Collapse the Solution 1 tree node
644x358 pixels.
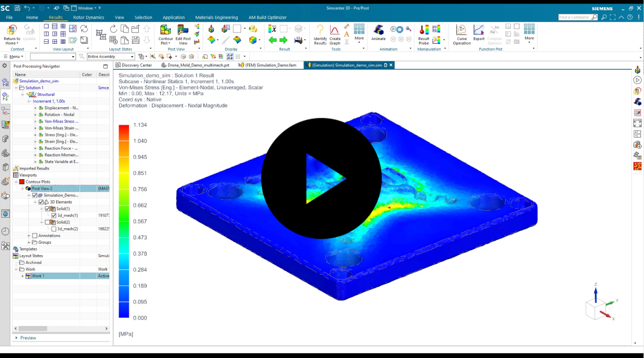click(17, 88)
